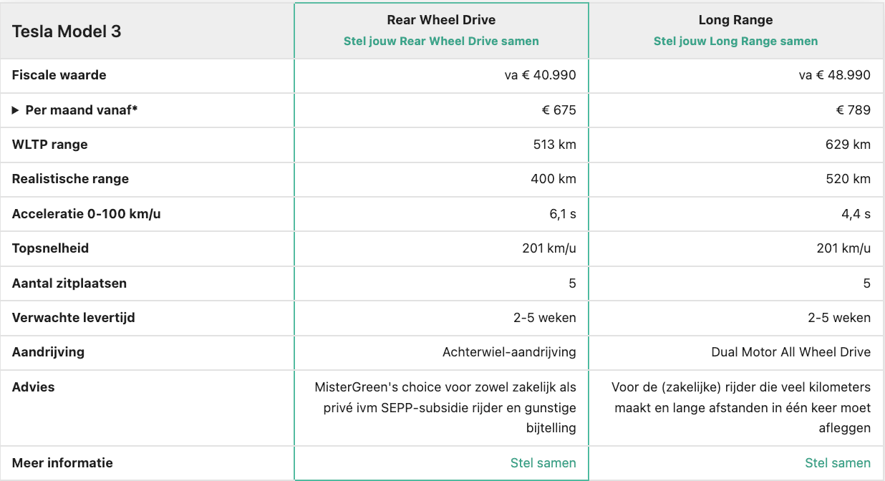
Task: Click the Long Range price va € 48.990
Action: click(834, 75)
